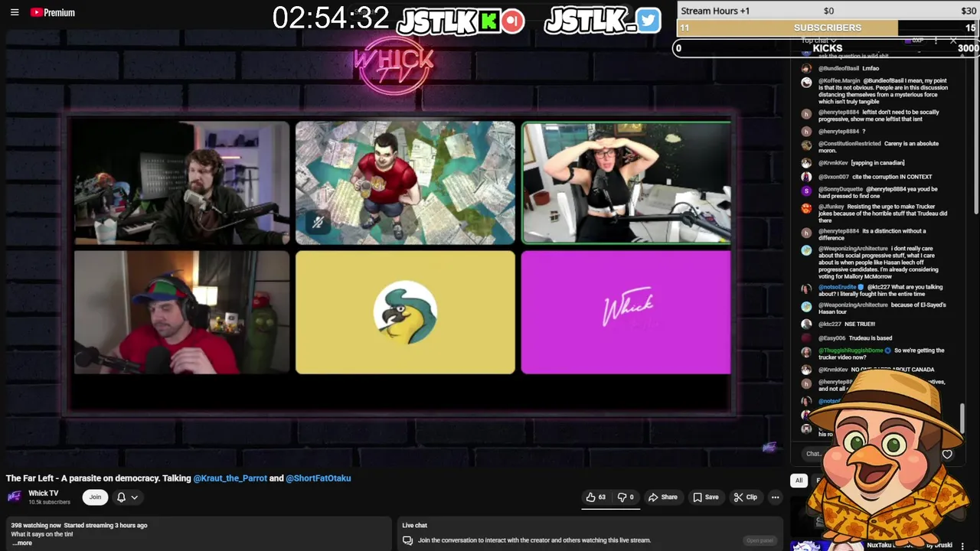
Task: Click the red-shirt 3D avatar tile
Action: [x=405, y=183]
